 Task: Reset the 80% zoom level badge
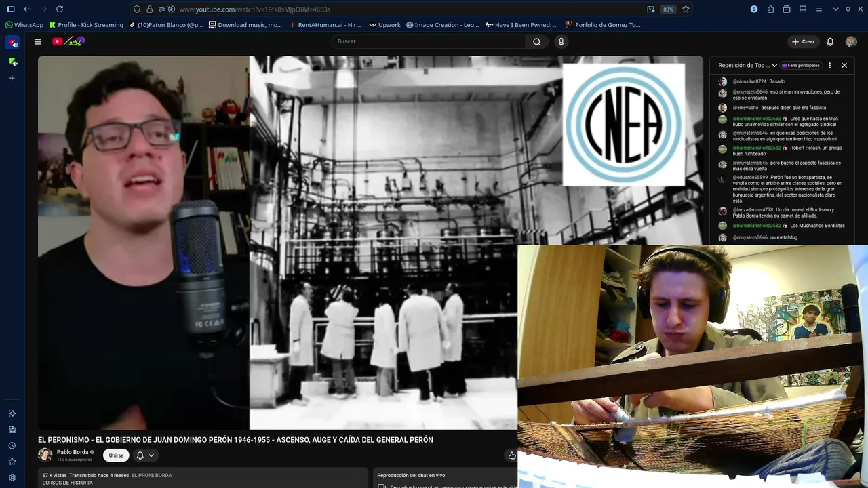[x=668, y=9]
